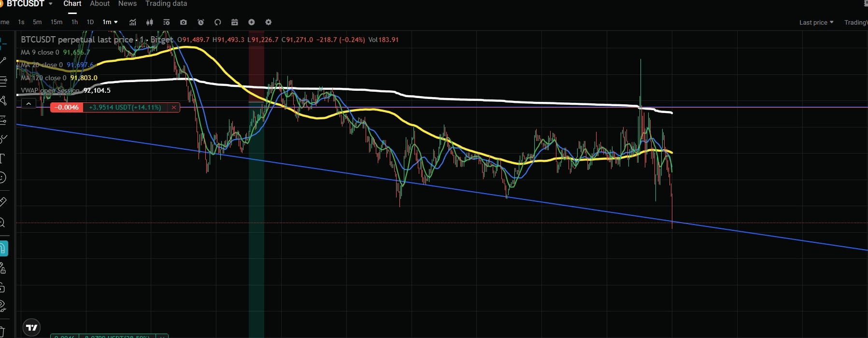
Task: Select the 15m timeframe
Action: [x=57, y=22]
